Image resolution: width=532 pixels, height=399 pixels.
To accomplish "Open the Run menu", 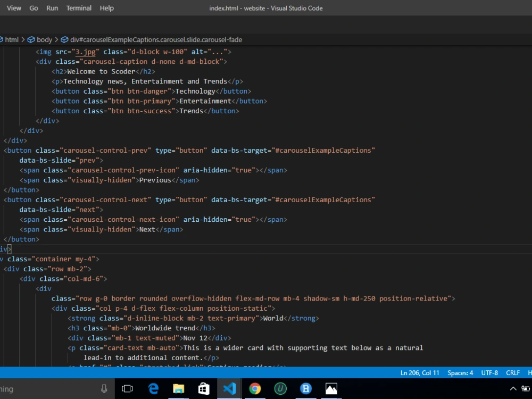I will (52, 8).
